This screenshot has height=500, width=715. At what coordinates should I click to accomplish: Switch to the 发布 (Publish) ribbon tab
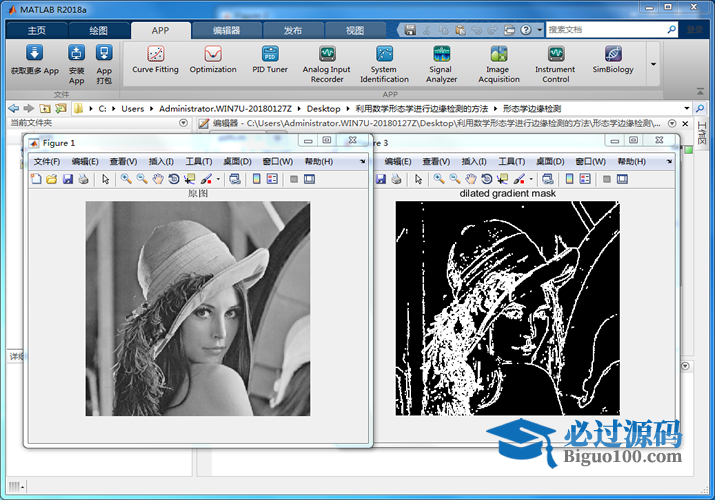coord(293,31)
